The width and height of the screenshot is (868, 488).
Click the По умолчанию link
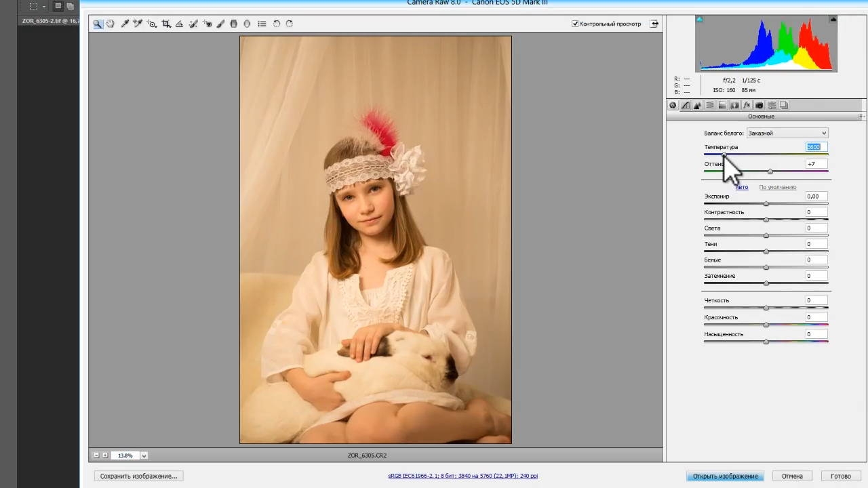(777, 187)
